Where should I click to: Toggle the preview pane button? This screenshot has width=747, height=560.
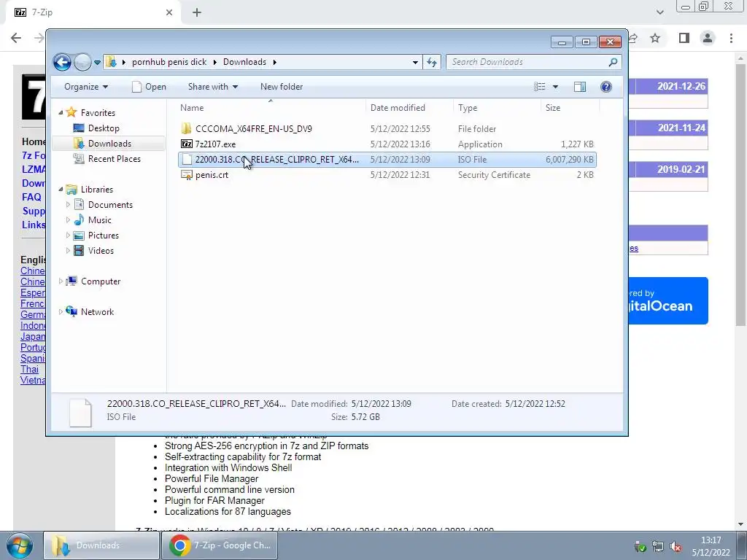580,87
